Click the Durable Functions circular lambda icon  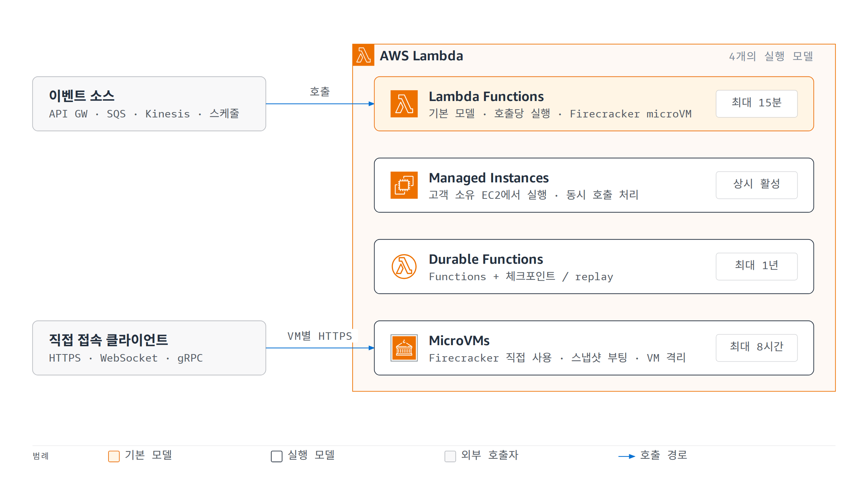tap(404, 267)
